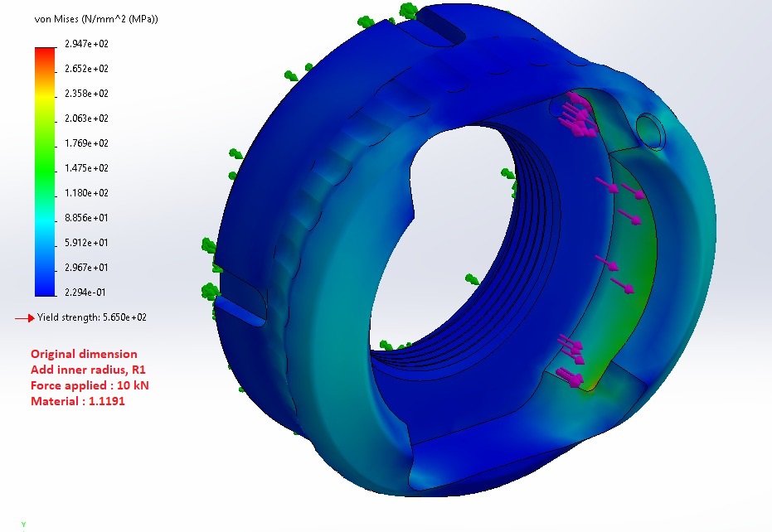Select the 1.180e+02 legend value
Screen dimensions: 772x532
point(86,193)
